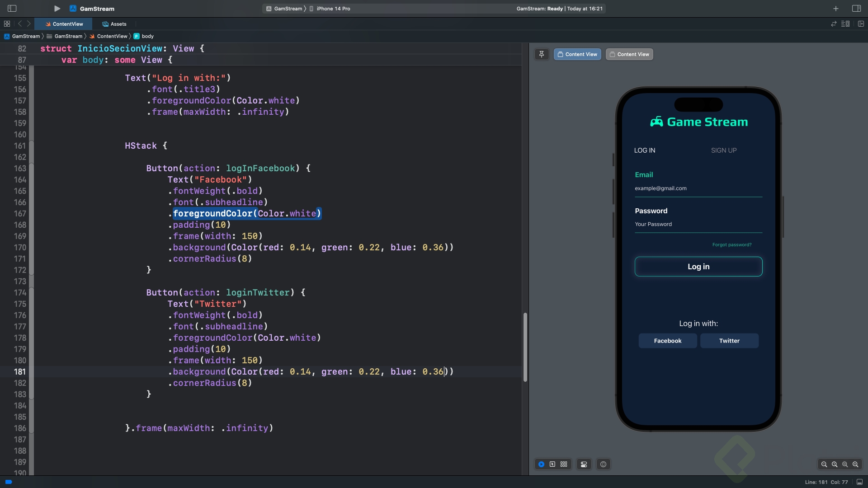Pin the preview canvas
The image size is (868, 488).
pos(542,54)
